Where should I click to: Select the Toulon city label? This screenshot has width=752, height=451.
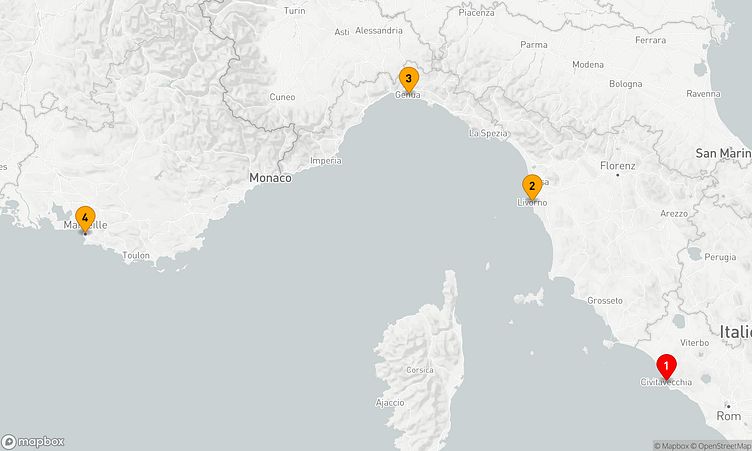pos(136,255)
